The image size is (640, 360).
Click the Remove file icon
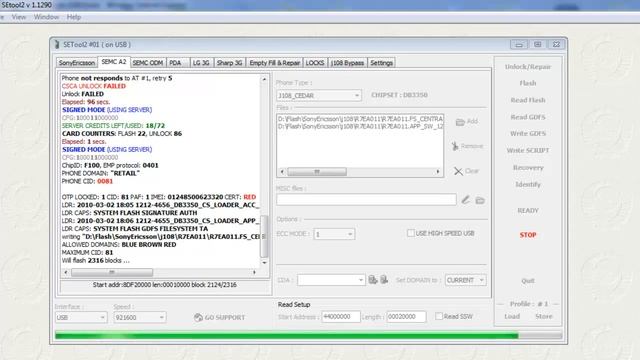coord(455,146)
